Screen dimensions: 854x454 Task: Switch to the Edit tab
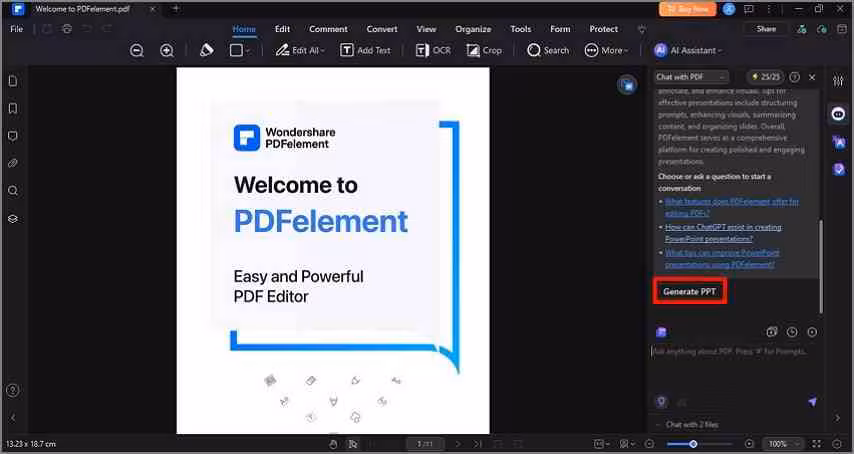(x=282, y=29)
